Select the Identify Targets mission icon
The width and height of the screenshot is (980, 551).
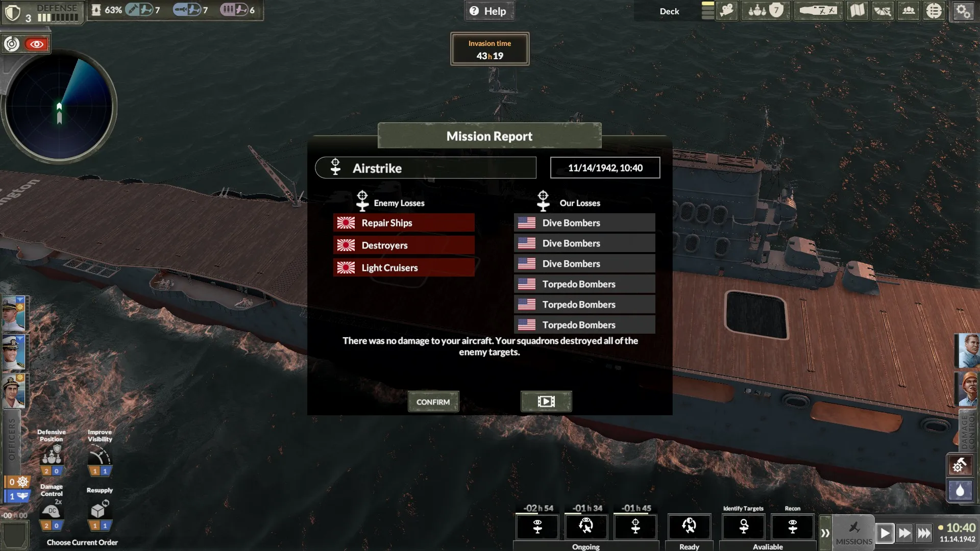click(744, 527)
